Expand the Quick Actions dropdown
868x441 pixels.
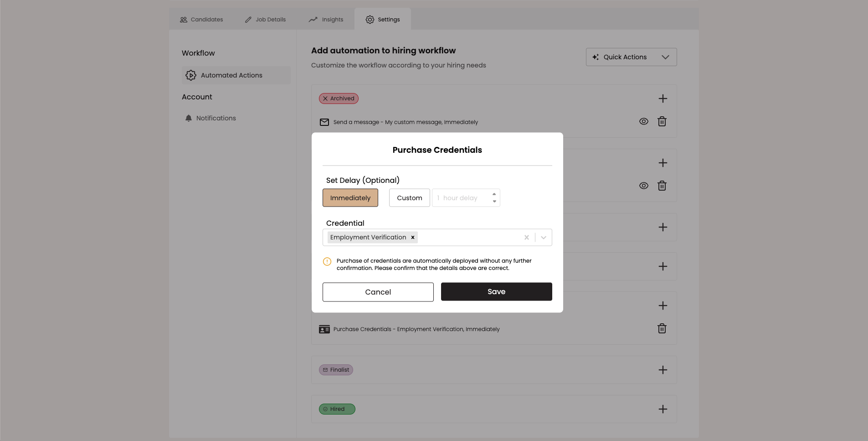point(631,57)
